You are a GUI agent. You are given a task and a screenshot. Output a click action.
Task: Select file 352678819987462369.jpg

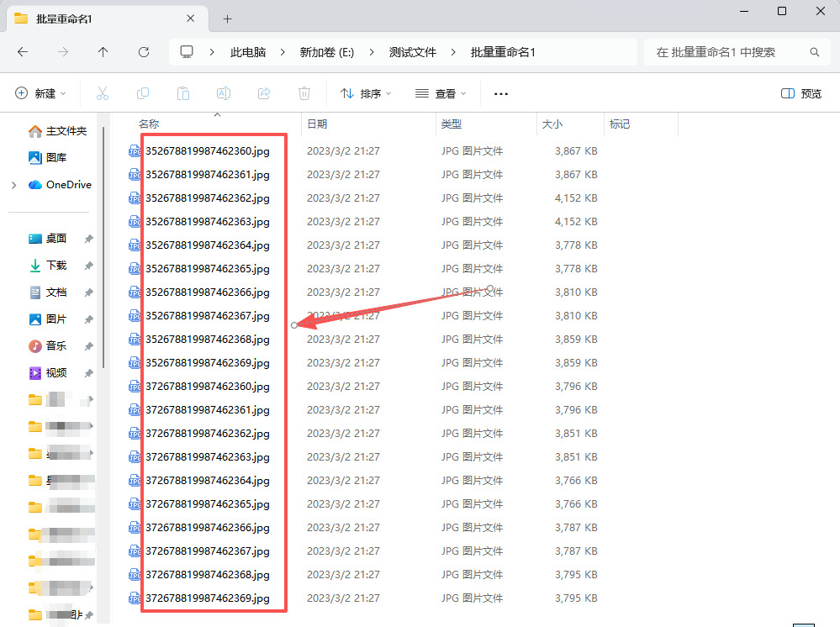point(208,363)
